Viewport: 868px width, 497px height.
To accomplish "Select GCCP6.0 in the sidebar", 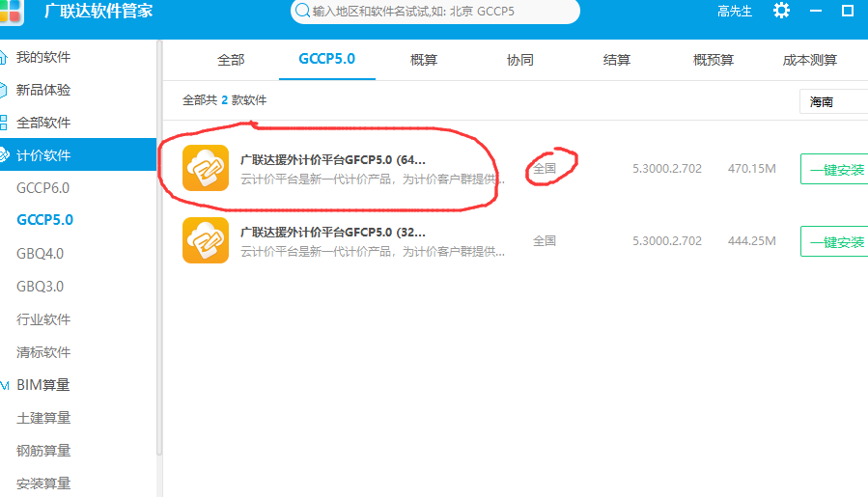I will 42,188.
